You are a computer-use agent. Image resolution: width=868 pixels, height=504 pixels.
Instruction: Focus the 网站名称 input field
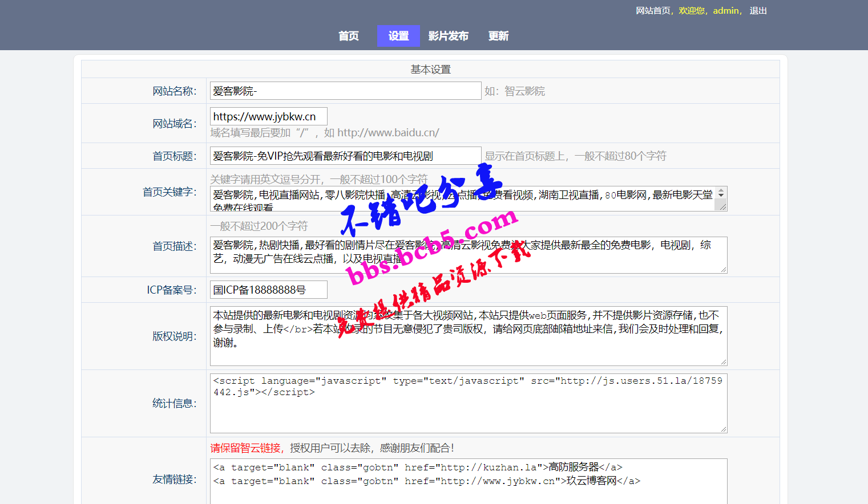[x=346, y=91]
